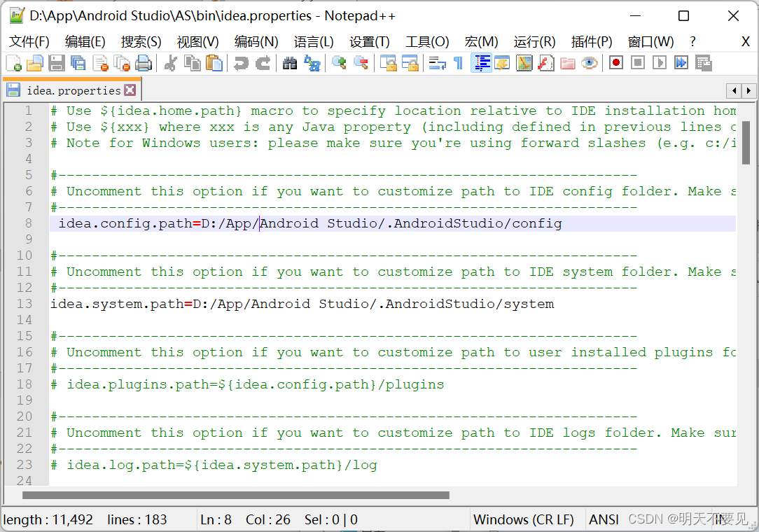Click the Copy toolbar icon

pyautogui.click(x=193, y=64)
